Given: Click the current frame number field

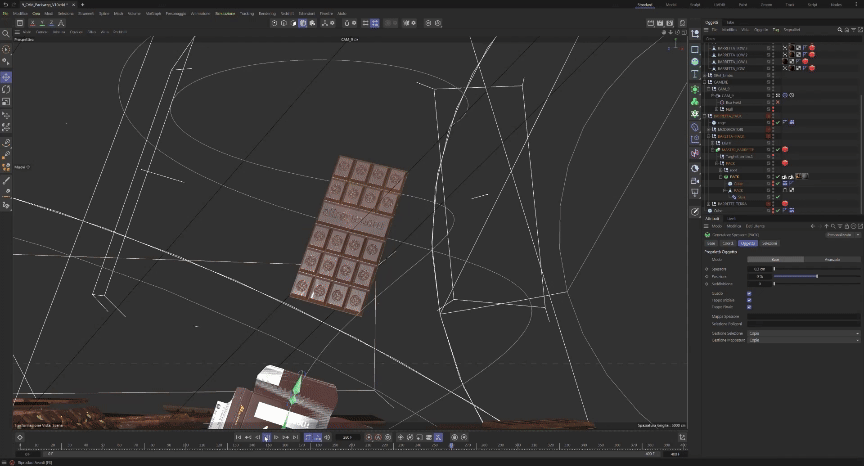Looking at the screenshot, I should point(347,437).
